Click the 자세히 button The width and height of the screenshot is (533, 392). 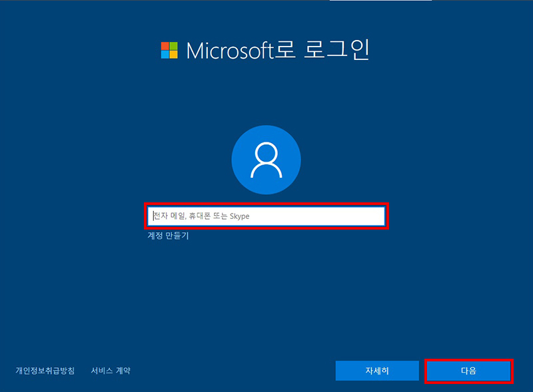tap(377, 371)
